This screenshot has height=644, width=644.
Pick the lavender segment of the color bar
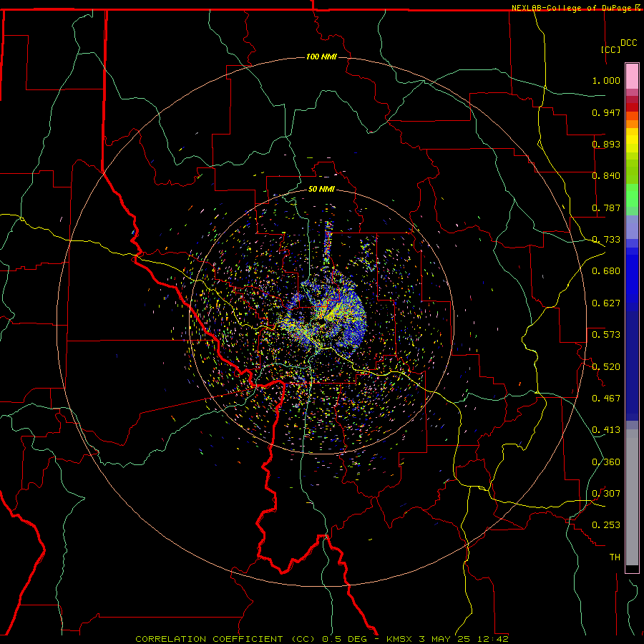click(632, 228)
